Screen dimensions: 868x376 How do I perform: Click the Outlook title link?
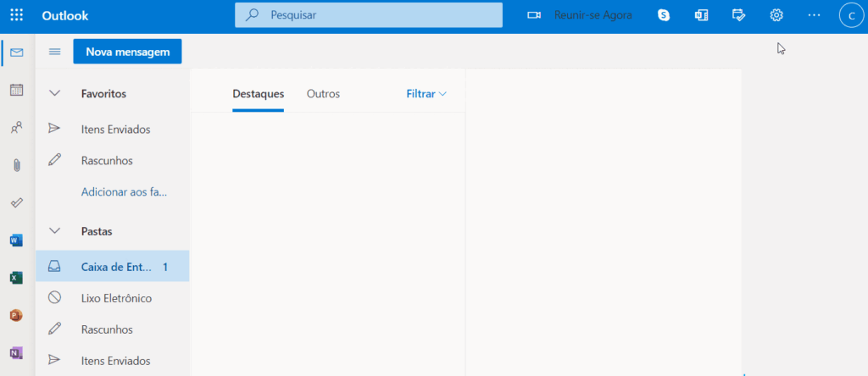64,15
